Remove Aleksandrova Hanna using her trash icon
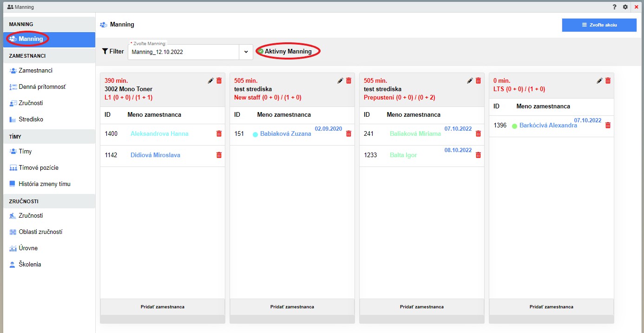 (219, 134)
